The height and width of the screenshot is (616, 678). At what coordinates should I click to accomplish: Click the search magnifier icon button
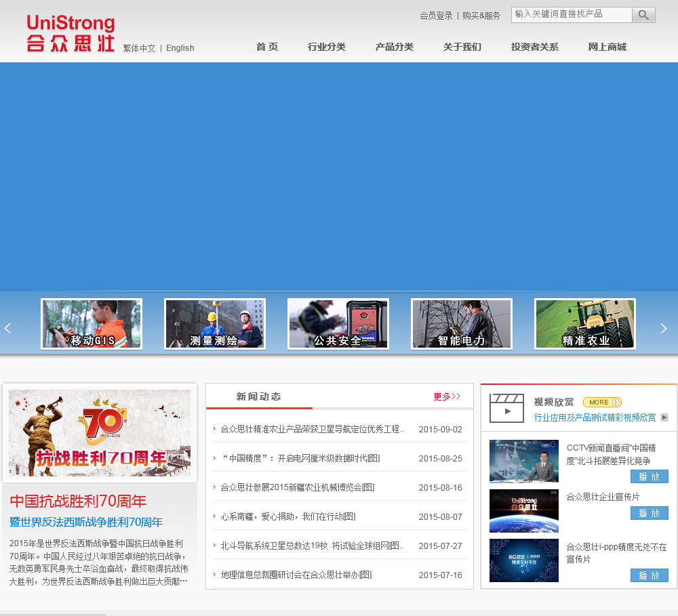[x=643, y=15]
